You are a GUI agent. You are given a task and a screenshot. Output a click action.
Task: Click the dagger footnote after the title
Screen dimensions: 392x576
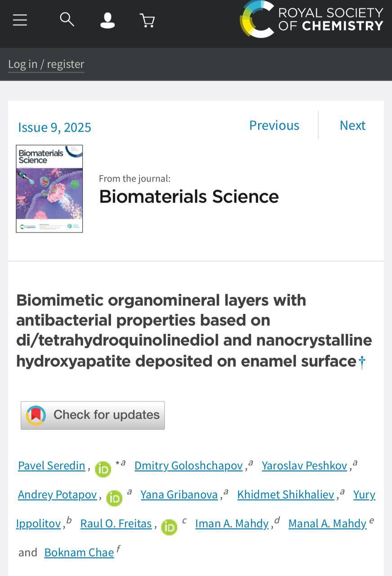pyautogui.click(x=362, y=362)
